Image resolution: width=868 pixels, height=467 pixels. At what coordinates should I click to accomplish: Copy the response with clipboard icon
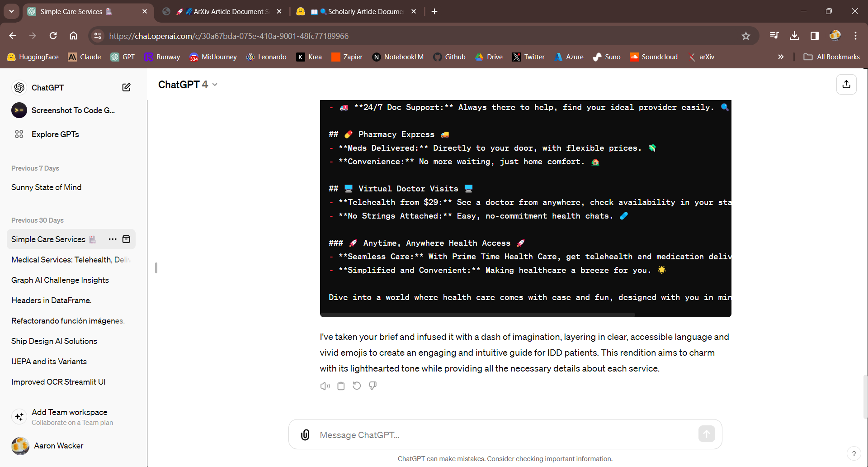click(x=341, y=386)
